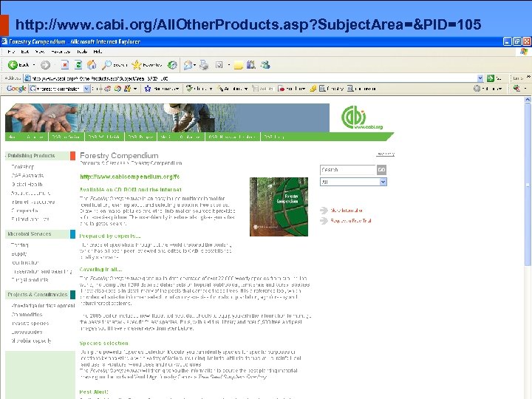Open Favorites with the star icon
The image size is (532, 399).
tap(137, 65)
